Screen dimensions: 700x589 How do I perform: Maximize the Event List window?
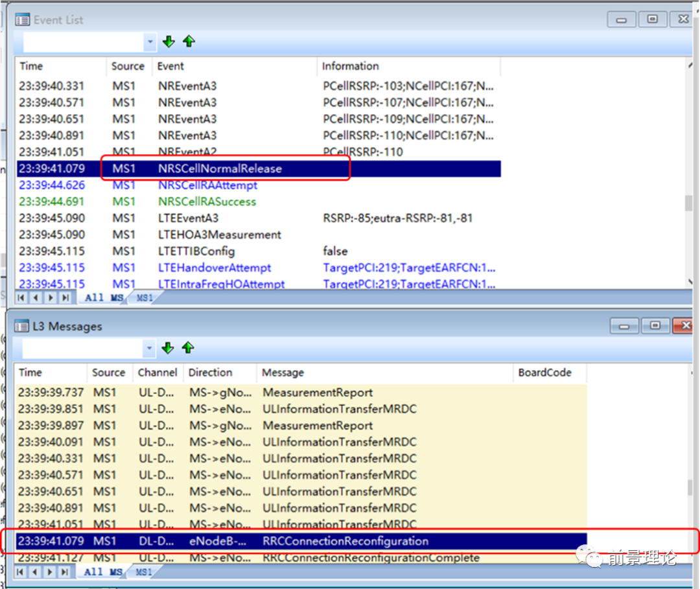click(x=652, y=19)
